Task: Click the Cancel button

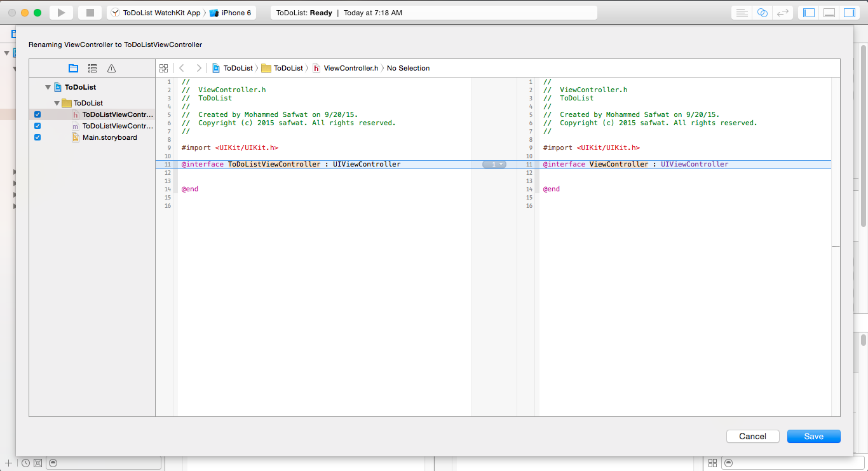Action: pos(753,436)
